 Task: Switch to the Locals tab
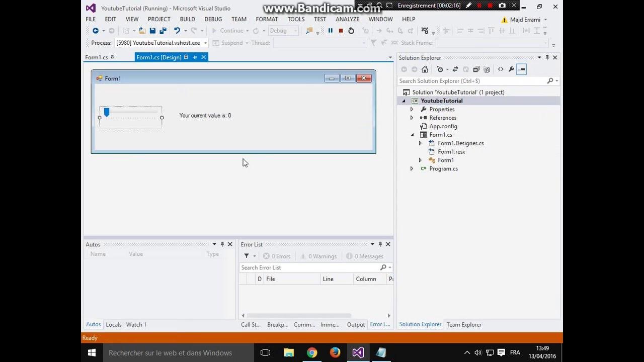click(x=114, y=325)
